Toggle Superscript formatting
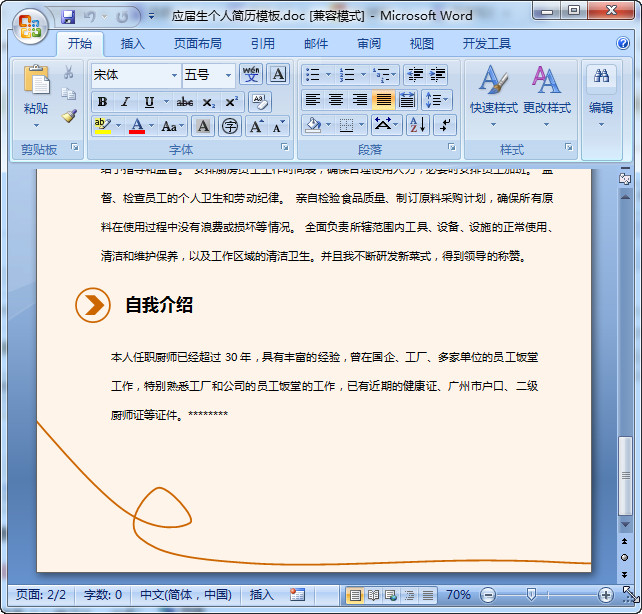This screenshot has height=614, width=642. [x=231, y=102]
